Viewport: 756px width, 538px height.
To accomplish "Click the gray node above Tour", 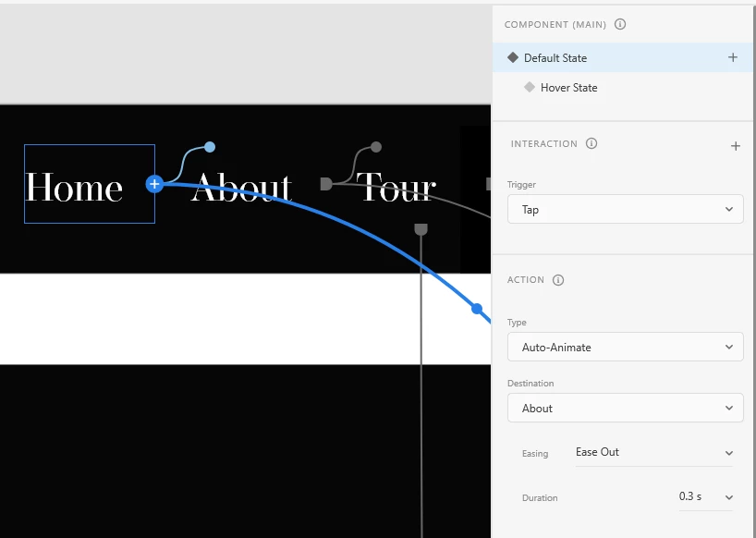I will click(x=376, y=147).
